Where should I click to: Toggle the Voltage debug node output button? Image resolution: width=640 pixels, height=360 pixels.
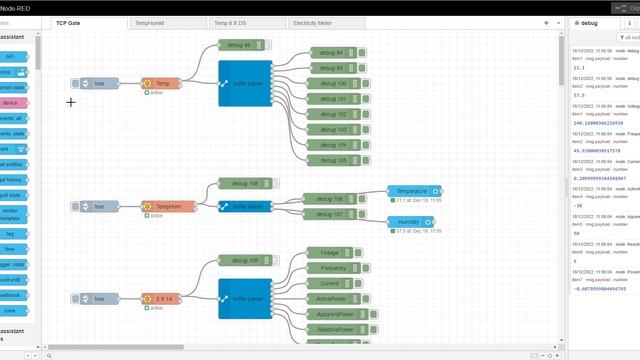point(358,253)
